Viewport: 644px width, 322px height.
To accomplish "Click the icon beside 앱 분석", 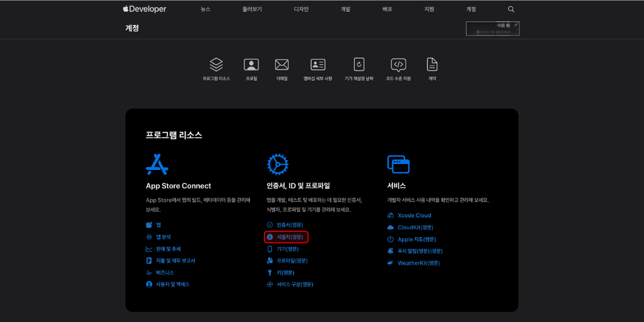I will [149, 237].
